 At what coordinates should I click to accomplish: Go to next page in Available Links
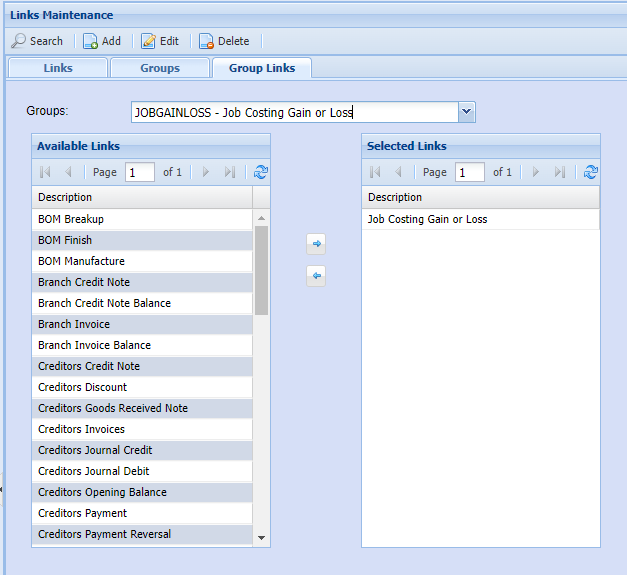[206, 172]
